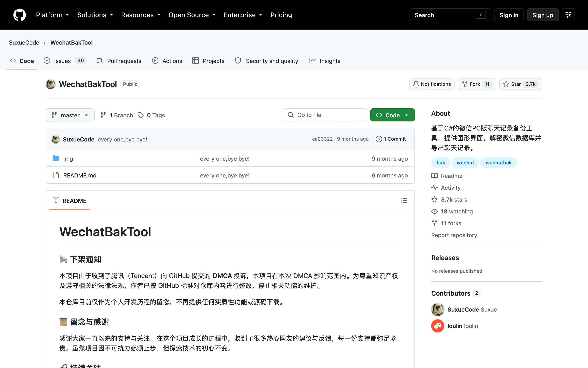Click the GitHub logo icon
This screenshot has height=368, width=588.
coord(19,15)
